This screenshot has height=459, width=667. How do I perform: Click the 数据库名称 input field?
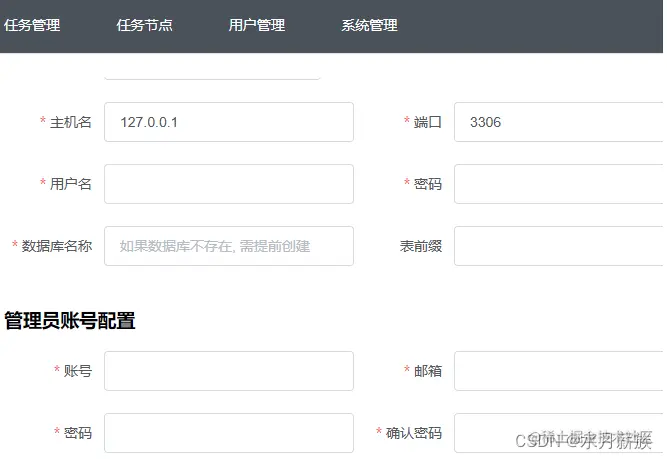tap(229, 246)
